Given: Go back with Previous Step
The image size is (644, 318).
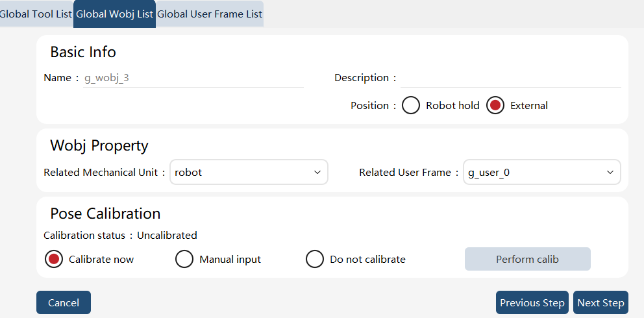Looking at the screenshot, I should (x=532, y=303).
